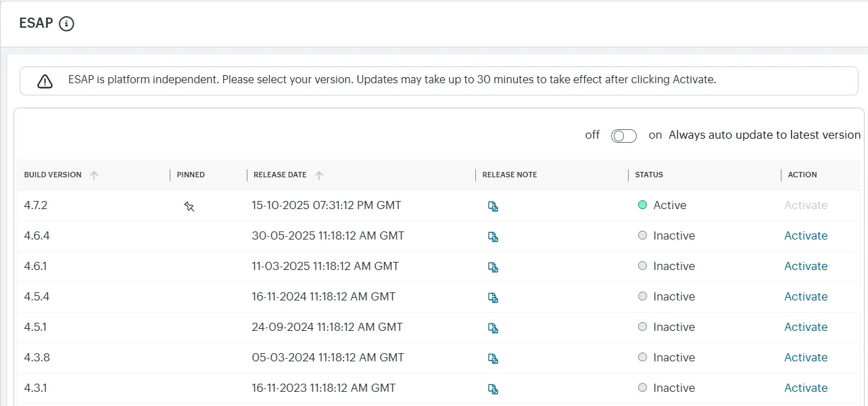Image resolution: width=868 pixels, height=406 pixels.
Task: Click the Active status of version 4.7.2
Action: (x=662, y=205)
